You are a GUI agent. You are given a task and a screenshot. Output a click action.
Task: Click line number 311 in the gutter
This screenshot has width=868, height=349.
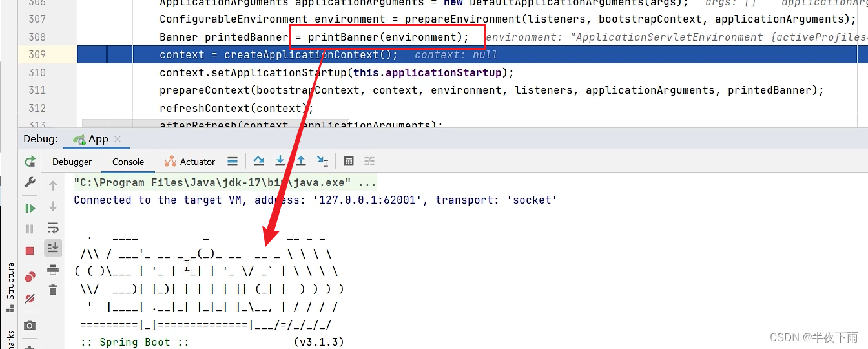(37, 90)
